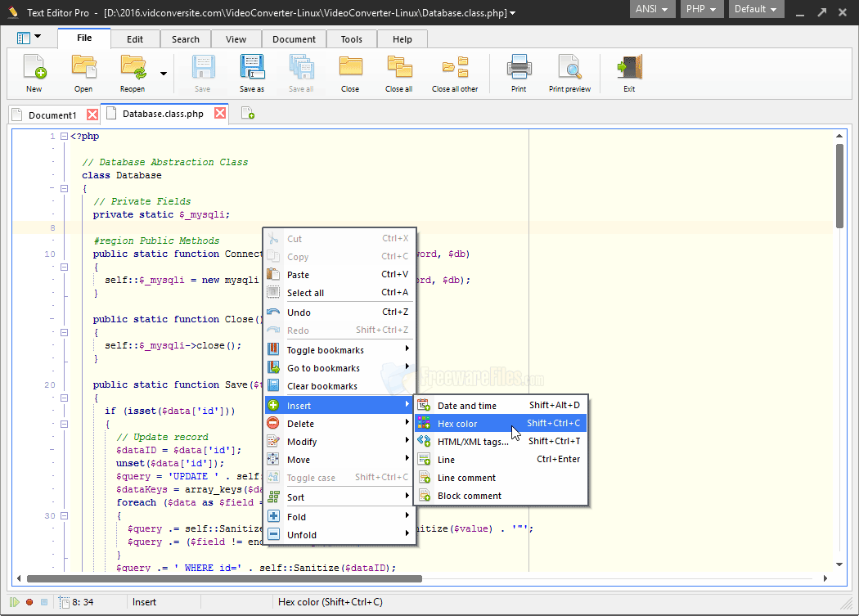Click the green plus new tab icon
The width and height of the screenshot is (859, 616).
pos(247,113)
